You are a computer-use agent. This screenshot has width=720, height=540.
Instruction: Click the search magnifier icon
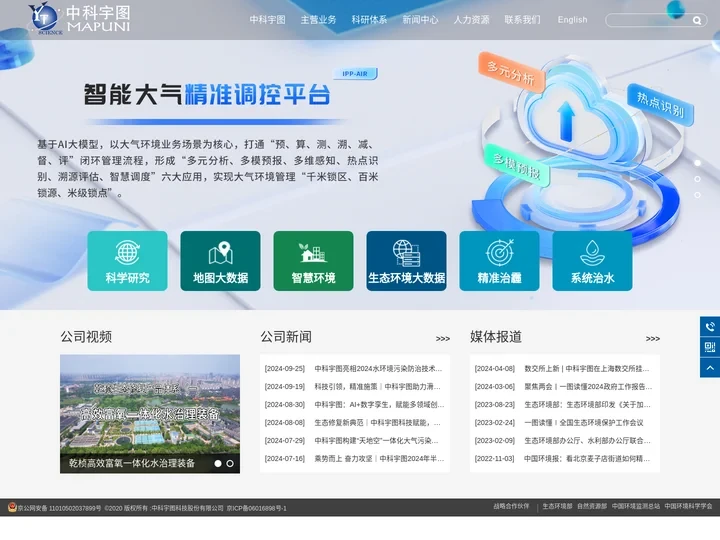(697, 20)
